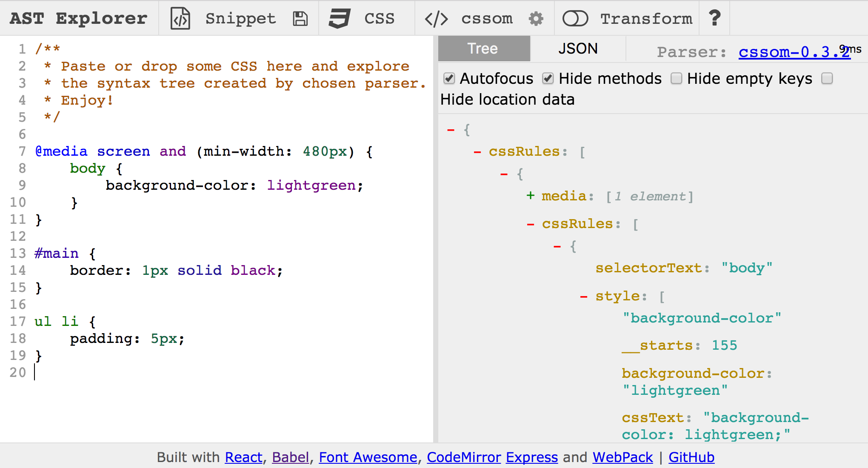Open parser settings gear icon
868x468 pixels.
[536, 19]
